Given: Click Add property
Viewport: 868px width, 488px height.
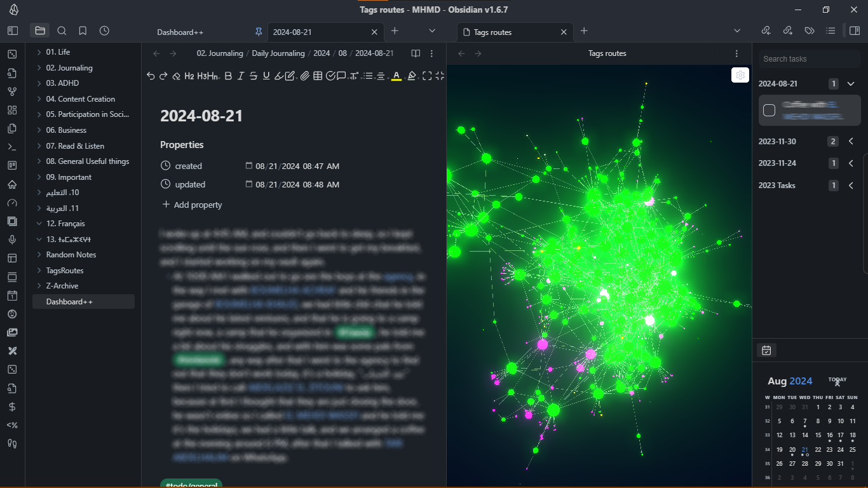Looking at the screenshot, I should pos(192,205).
